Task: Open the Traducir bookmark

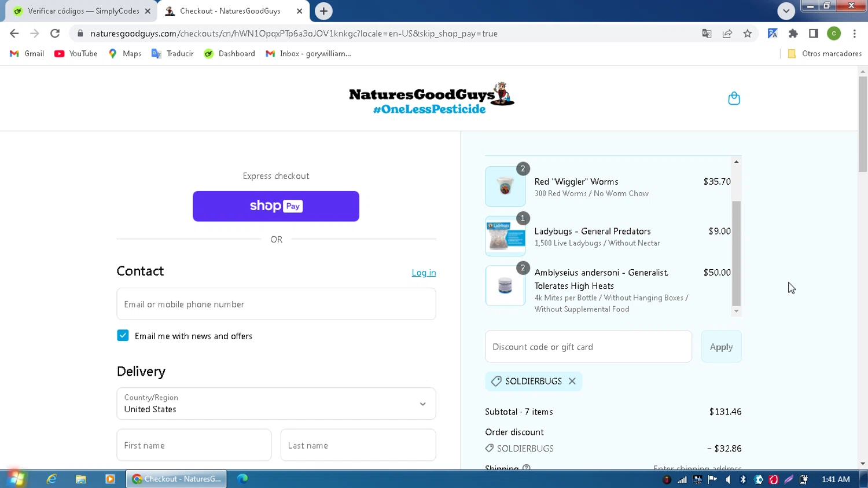Action: 172,53
